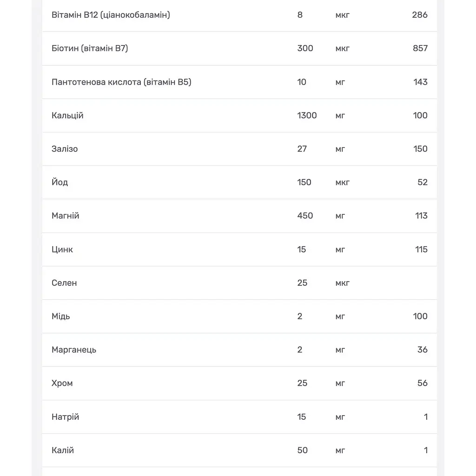The height and width of the screenshot is (476, 476).
Task: Click the Залізо ingredient name
Action: 65,149
